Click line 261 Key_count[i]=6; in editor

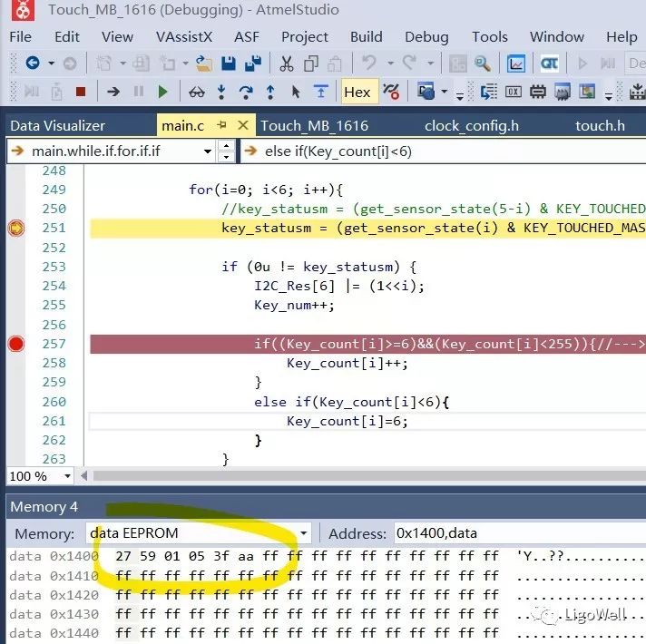[347, 421]
